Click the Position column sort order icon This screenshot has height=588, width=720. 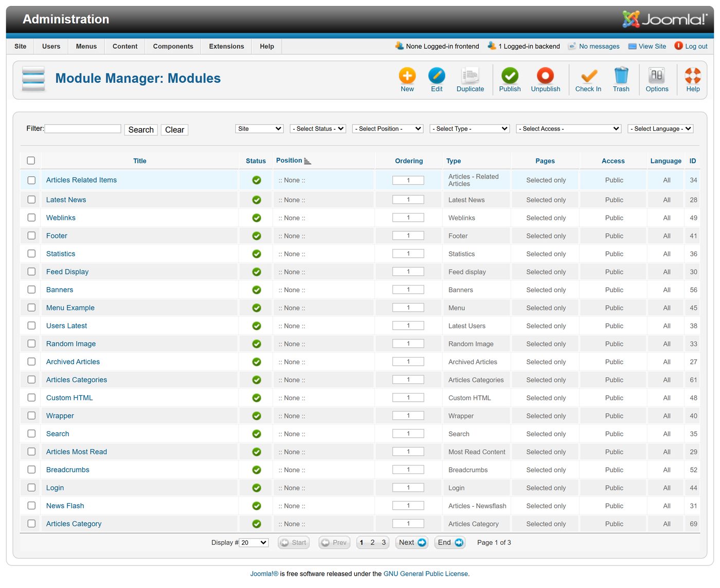pyautogui.click(x=308, y=161)
